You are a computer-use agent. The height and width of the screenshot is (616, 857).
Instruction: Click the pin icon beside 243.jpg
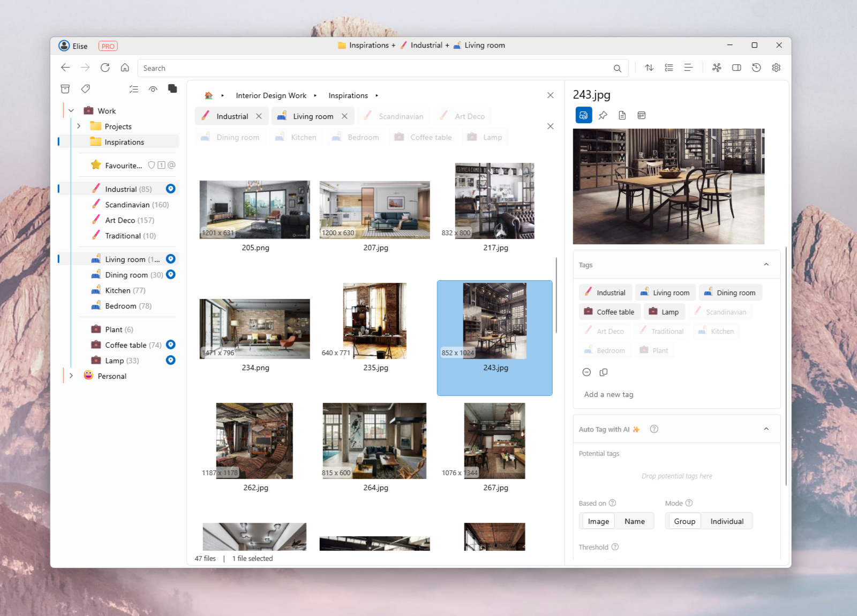603,115
